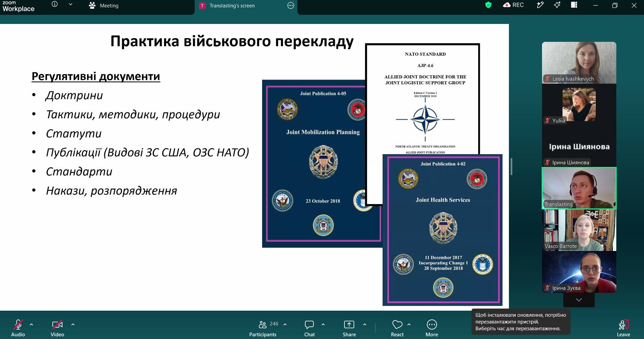This screenshot has width=644, height=339.
Task: Click the Практика військового перекладу slide title
Action: [232, 41]
